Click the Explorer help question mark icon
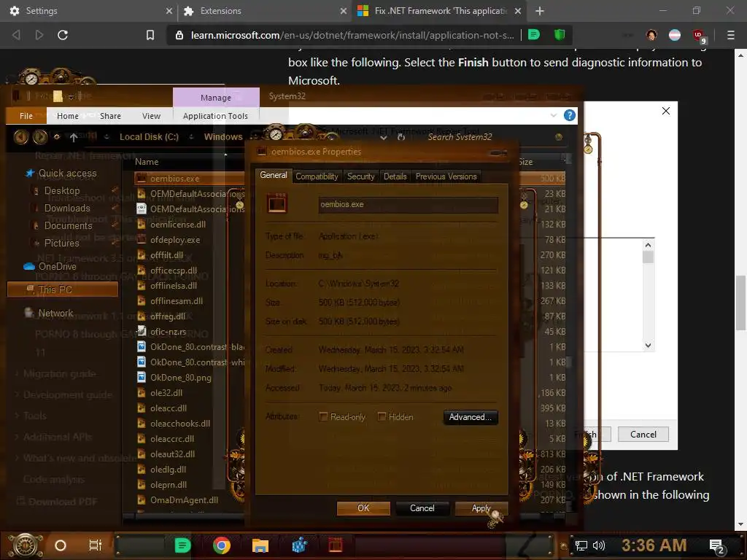747x560 pixels. pyautogui.click(x=569, y=115)
